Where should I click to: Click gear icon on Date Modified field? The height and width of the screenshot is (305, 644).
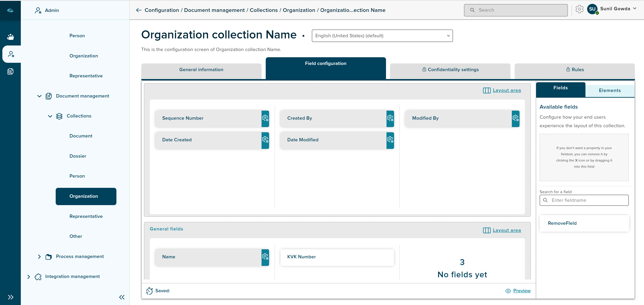[x=390, y=140]
